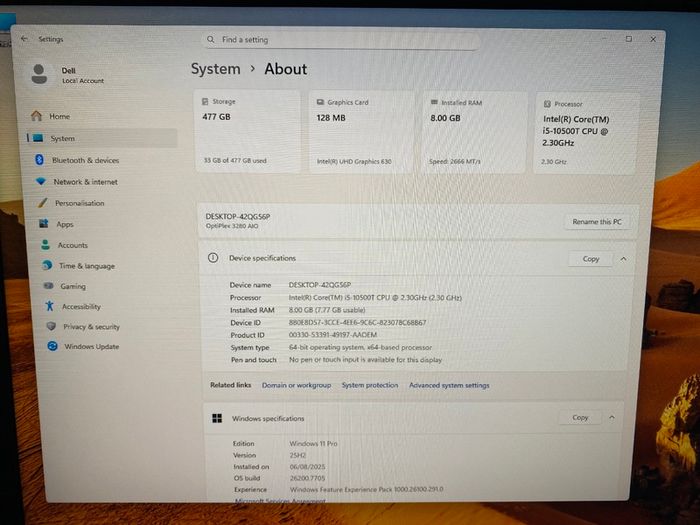
Task: Open the Processor i5-10500T card
Action: pyautogui.click(x=586, y=133)
